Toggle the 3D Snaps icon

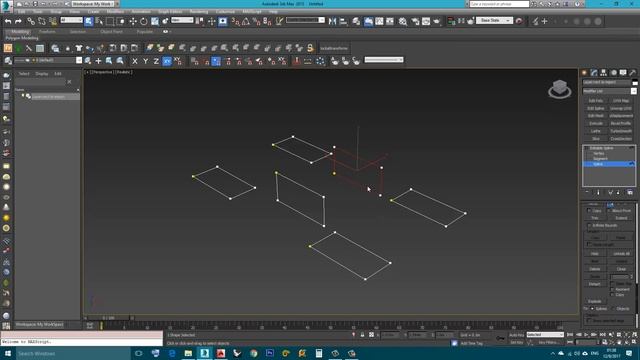pos(236,21)
